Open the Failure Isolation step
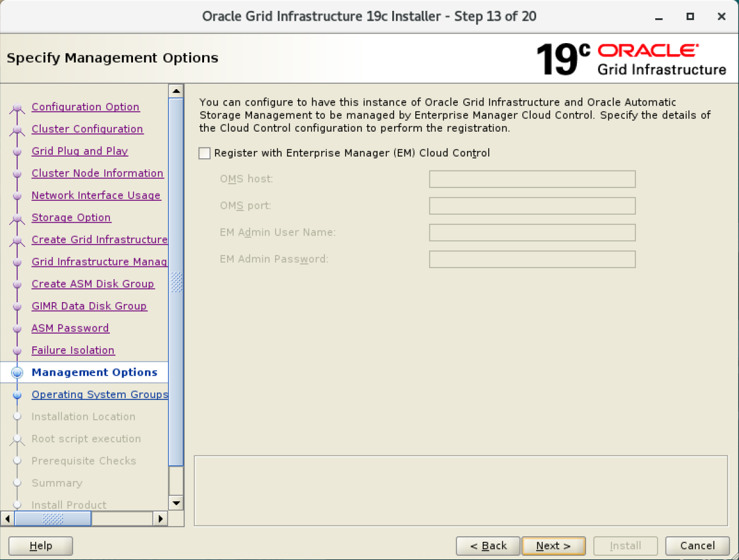The width and height of the screenshot is (739, 560). click(x=73, y=350)
